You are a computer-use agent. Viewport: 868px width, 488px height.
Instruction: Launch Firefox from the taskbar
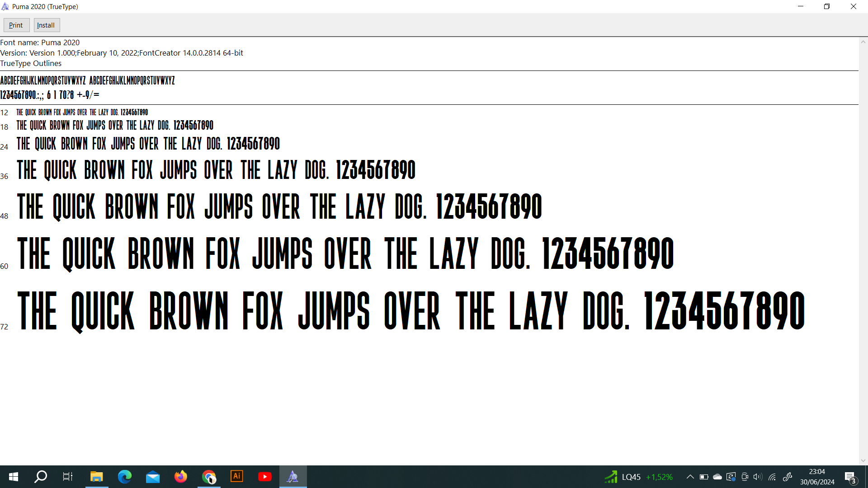181,477
